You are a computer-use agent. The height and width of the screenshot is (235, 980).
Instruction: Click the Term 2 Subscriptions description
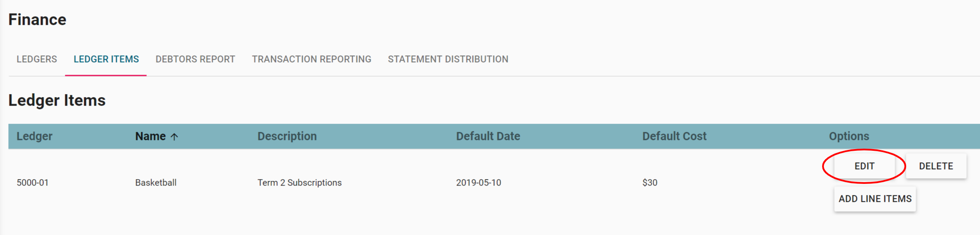coord(299,183)
